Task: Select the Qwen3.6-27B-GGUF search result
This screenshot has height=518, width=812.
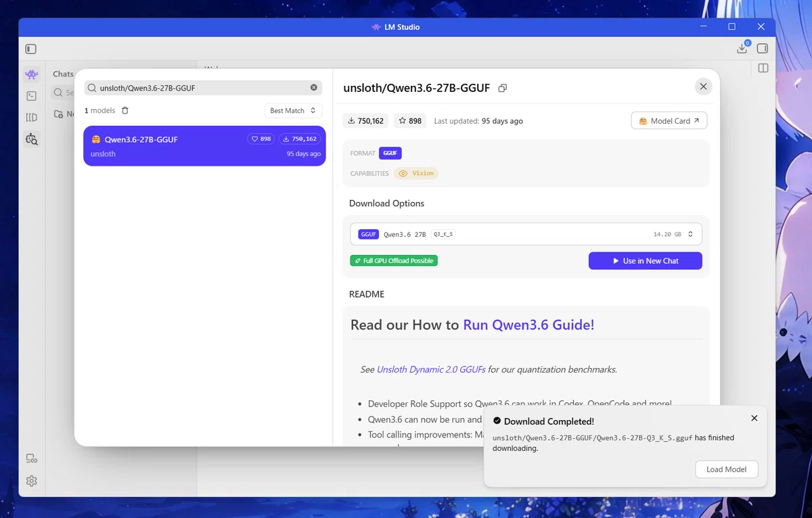Action: pyautogui.click(x=204, y=146)
